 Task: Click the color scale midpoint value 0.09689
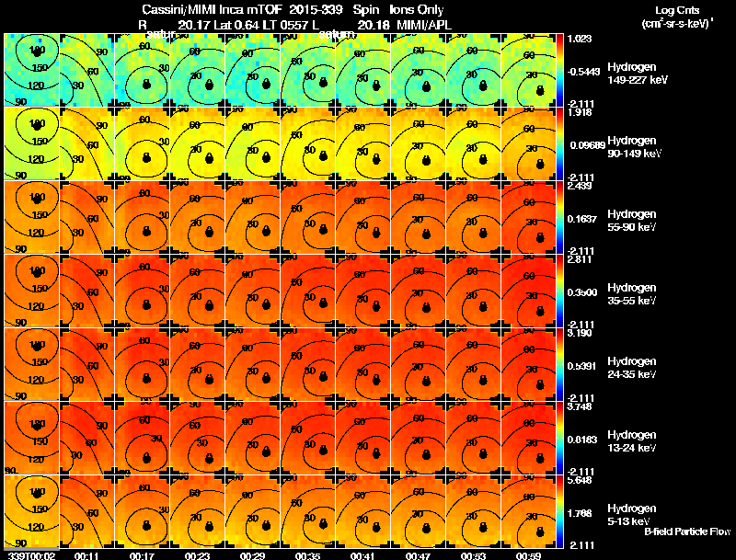(x=587, y=145)
